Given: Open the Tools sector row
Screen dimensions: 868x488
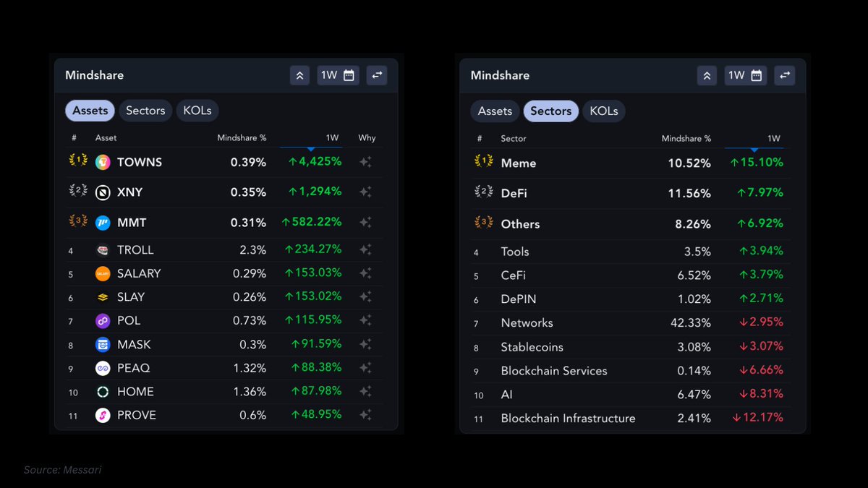Looking at the screenshot, I should (631, 252).
